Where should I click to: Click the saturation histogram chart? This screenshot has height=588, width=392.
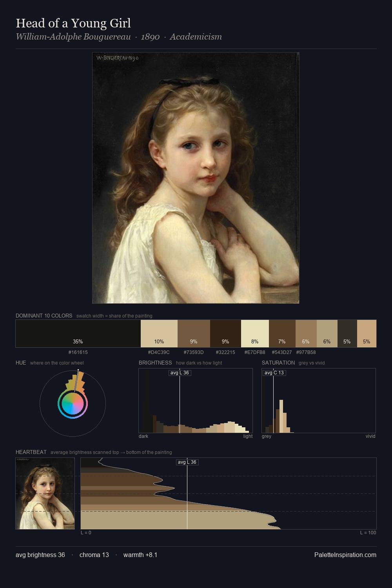click(319, 401)
